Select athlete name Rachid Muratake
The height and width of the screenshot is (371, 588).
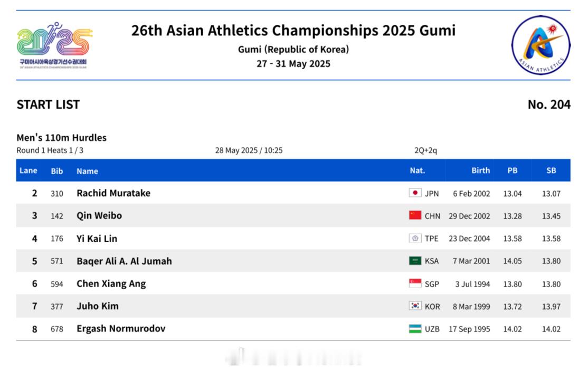pyautogui.click(x=113, y=193)
